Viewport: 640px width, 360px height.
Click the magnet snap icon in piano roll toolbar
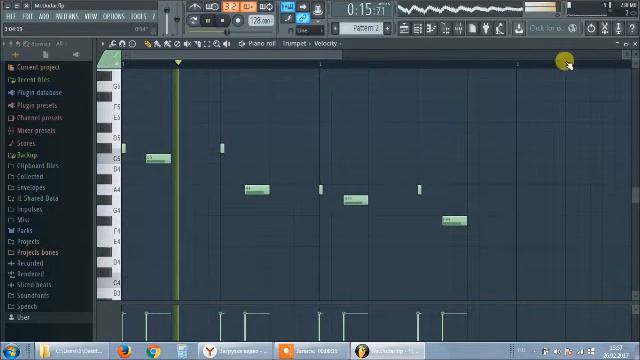pyautogui.click(x=122, y=44)
